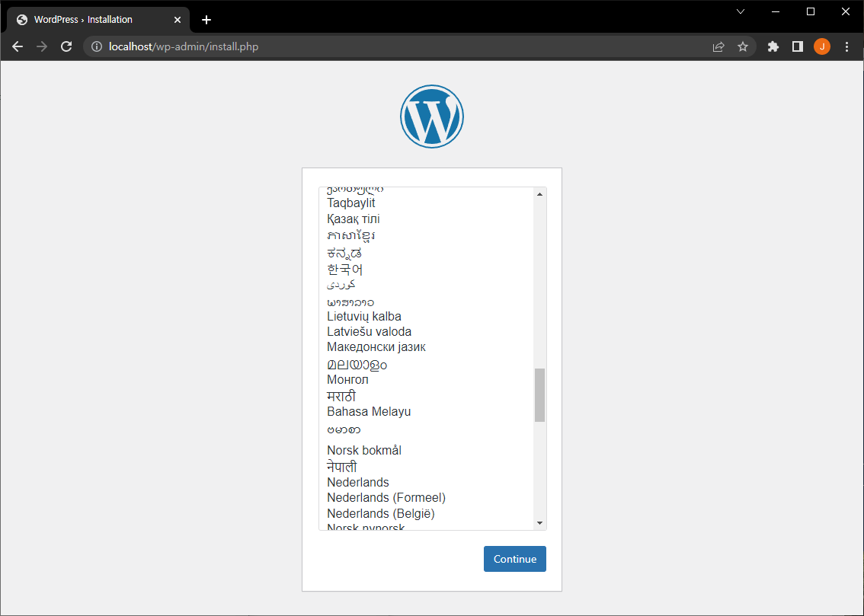The width and height of the screenshot is (864, 616).
Task: Close the browser window
Action: (846, 11)
